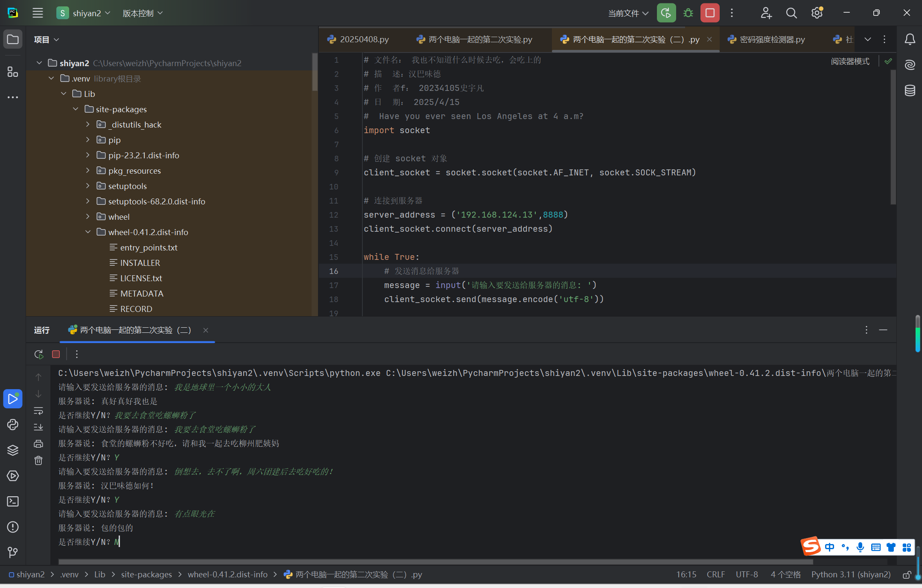Open the 当前文件 run configuration dropdown
Screen dimensions: 922x588
[628, 13]
